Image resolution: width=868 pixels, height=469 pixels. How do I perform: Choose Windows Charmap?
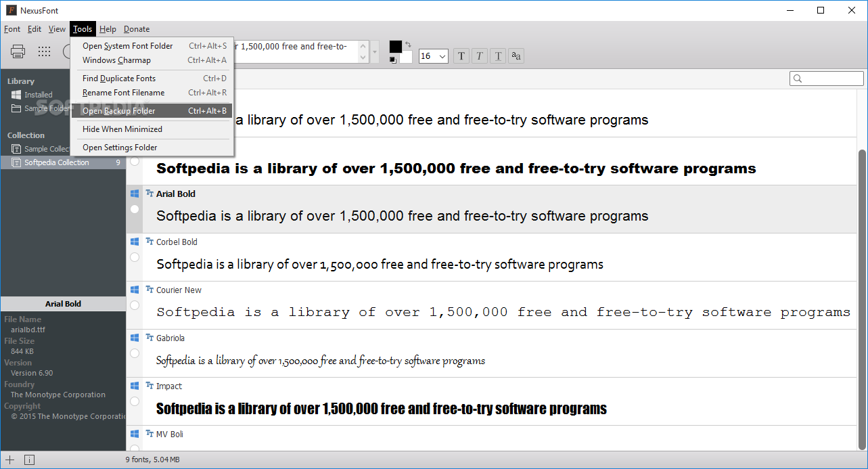(152, 60)
